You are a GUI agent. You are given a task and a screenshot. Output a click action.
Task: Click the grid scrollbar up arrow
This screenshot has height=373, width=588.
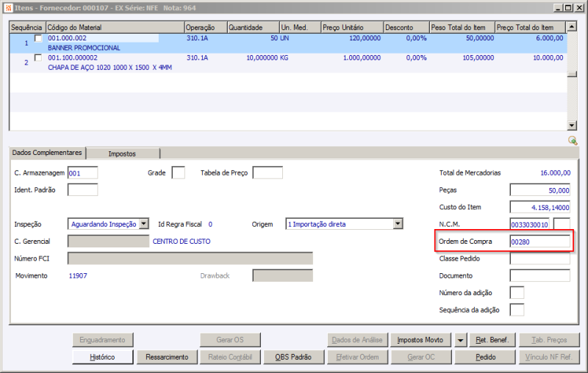pos(572,27)
